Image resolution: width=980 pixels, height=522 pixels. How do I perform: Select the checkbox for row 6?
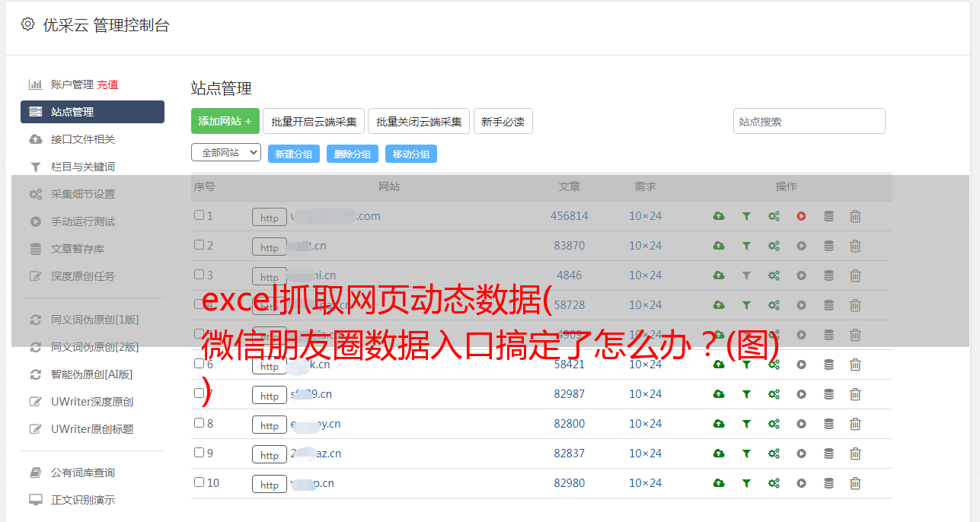point(199,364)
